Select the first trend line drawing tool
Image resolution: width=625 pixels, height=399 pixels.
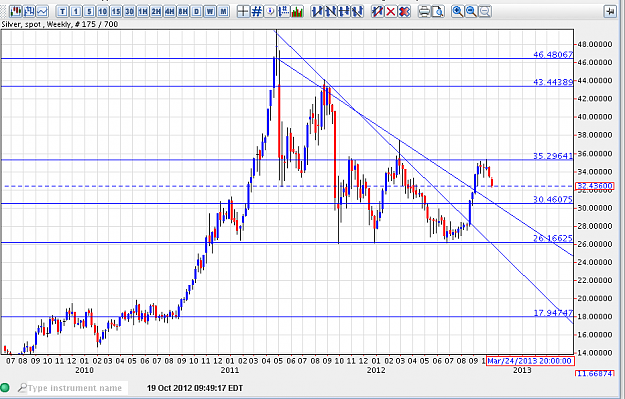pyautogui.click(x=317, y=12)
